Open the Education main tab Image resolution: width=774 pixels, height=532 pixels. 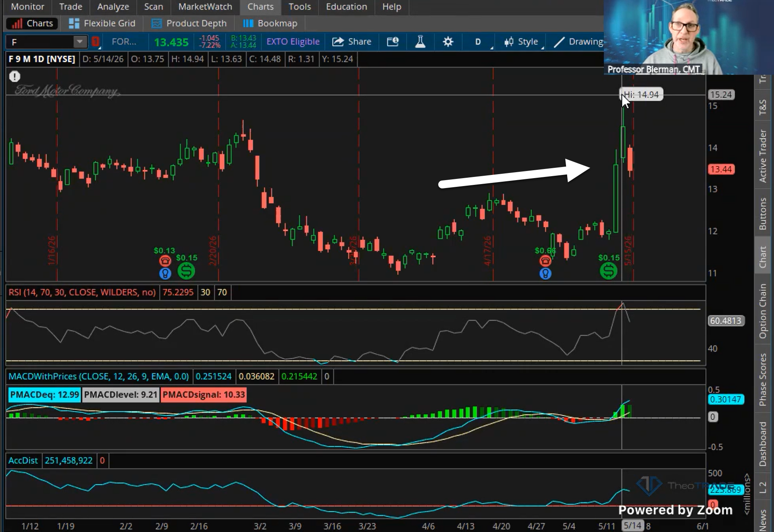[347, 7]
